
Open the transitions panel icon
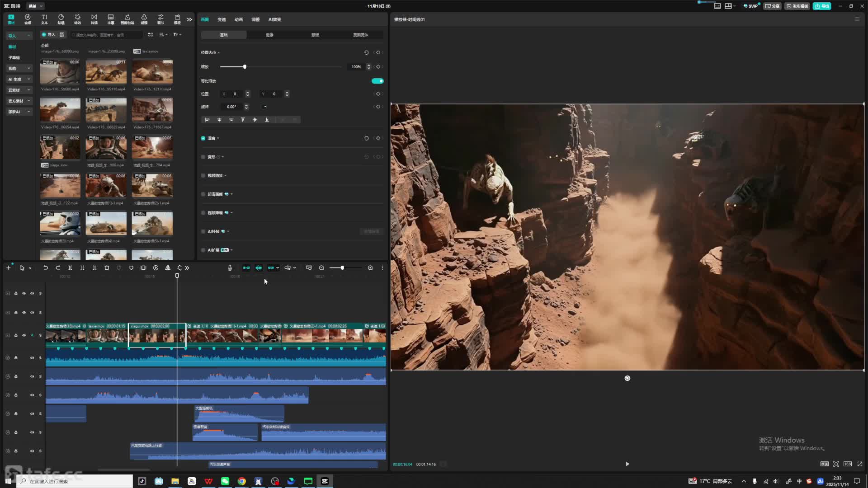(94, 19)
